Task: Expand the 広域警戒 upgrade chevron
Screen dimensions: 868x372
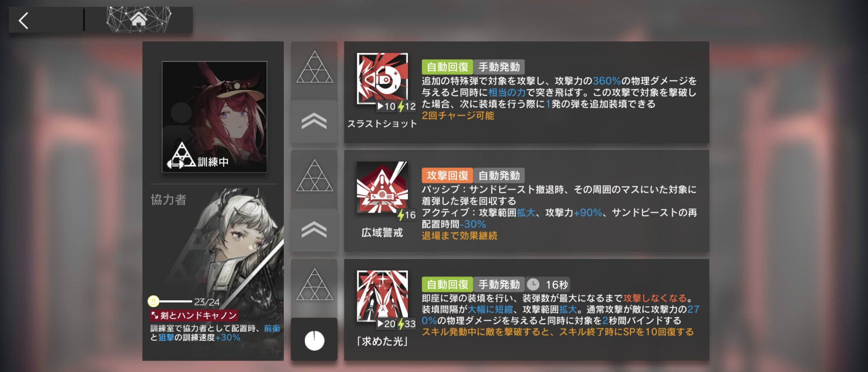Action: (x=314, y=230)
